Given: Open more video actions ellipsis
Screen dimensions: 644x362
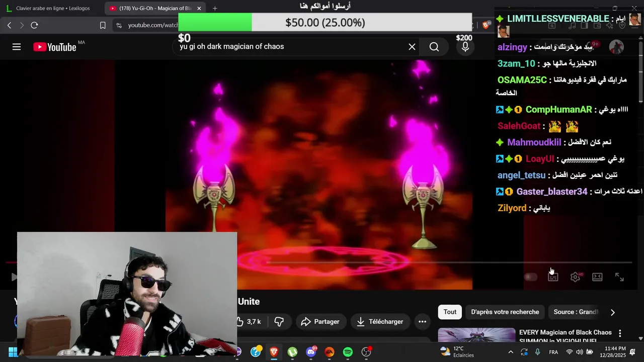Looking at the screenshot, I should (x=422, y=322).
